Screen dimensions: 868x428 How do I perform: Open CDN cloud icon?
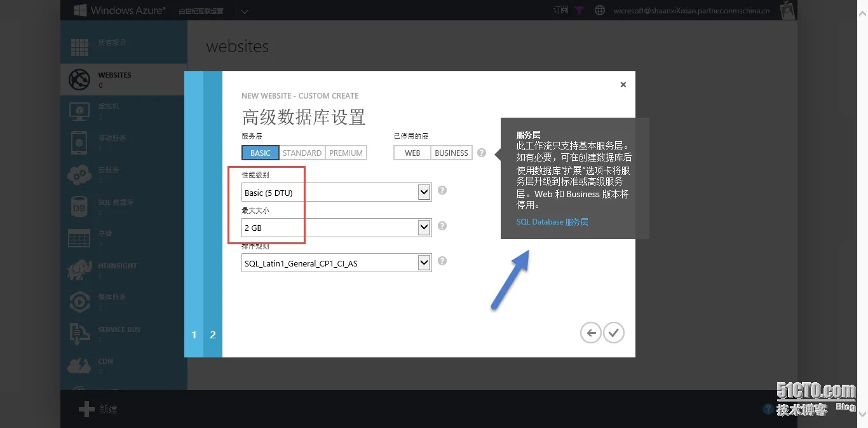pyautogui.click(x=79, y=365)
